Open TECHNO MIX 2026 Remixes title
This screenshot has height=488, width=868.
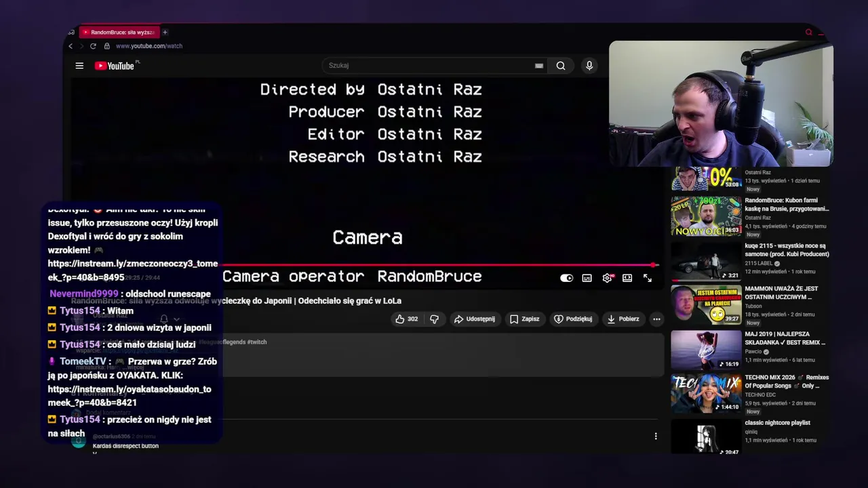point(787,382)
